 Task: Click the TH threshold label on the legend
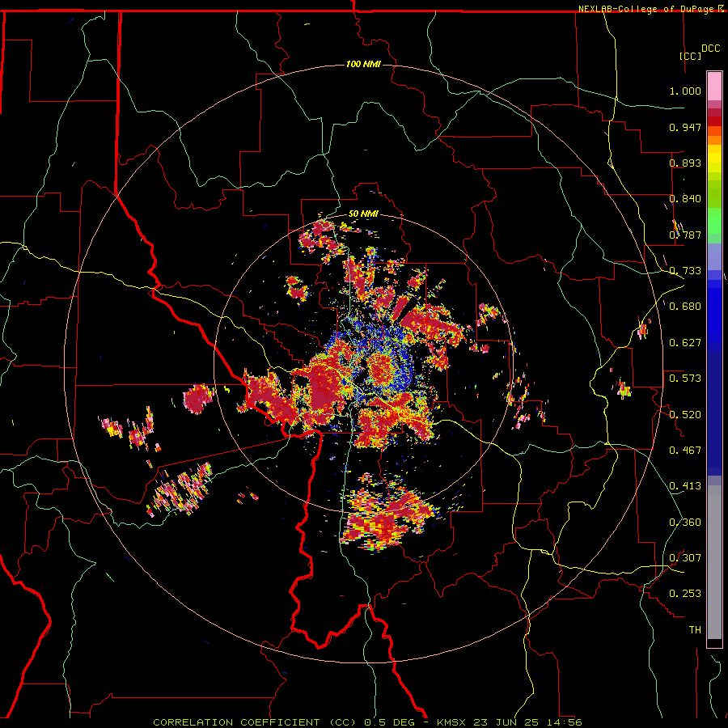(695, 630)
